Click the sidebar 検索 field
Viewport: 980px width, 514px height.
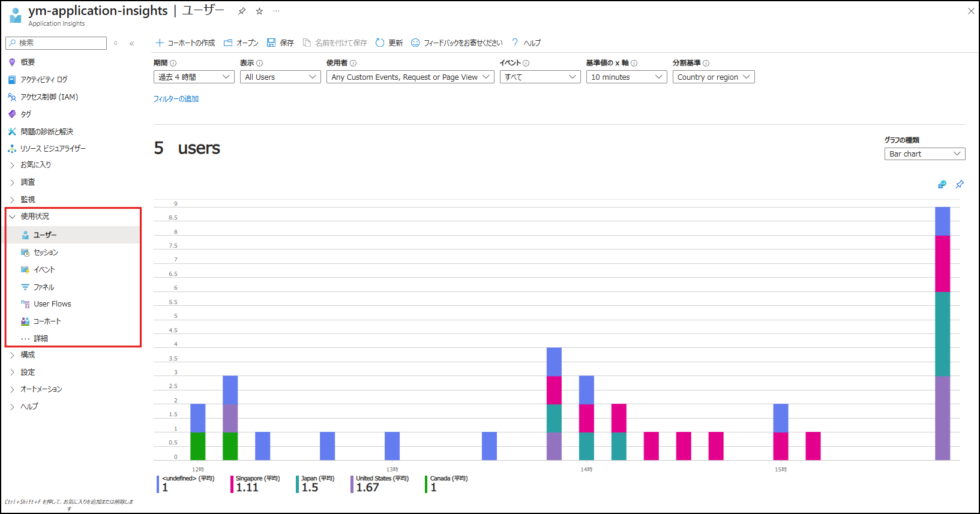click(x=56, y=43)
